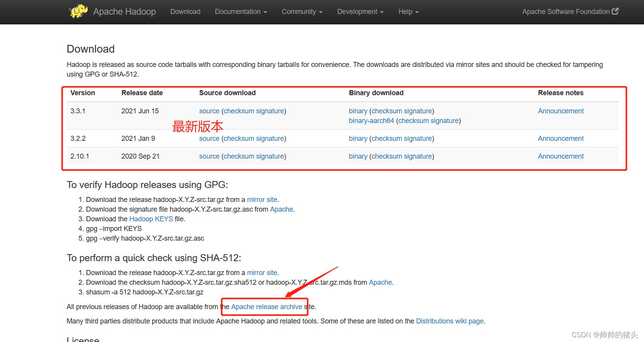
Task: Select the release date 2021 Jun 15
Action: click(140, 111)
